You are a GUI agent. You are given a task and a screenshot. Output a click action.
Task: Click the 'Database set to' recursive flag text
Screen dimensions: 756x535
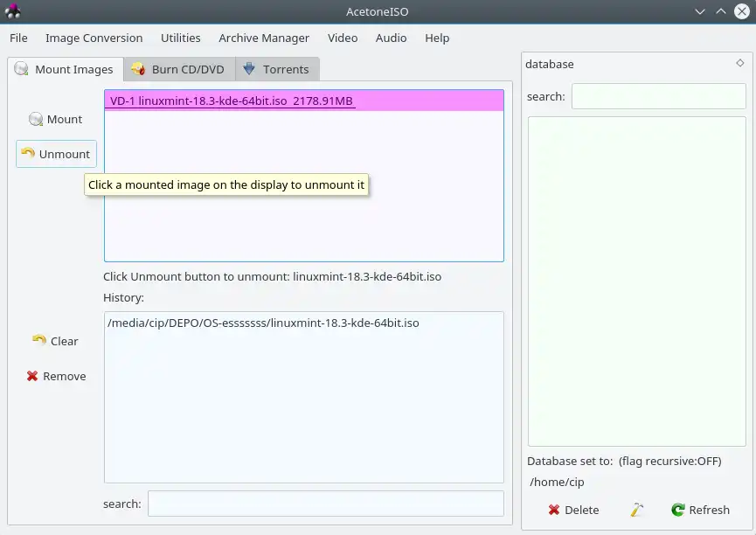(x=624, y=462)
